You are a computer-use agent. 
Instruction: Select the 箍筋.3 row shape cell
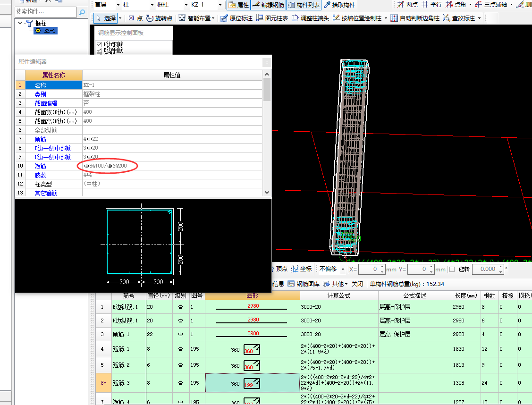[x=253, y=383]
